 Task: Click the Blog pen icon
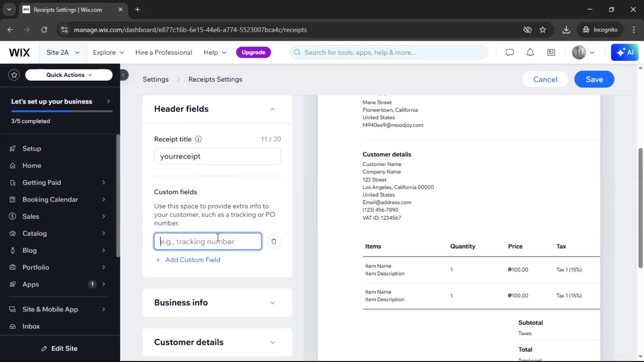pyautogui.click(x=12, y=250)
